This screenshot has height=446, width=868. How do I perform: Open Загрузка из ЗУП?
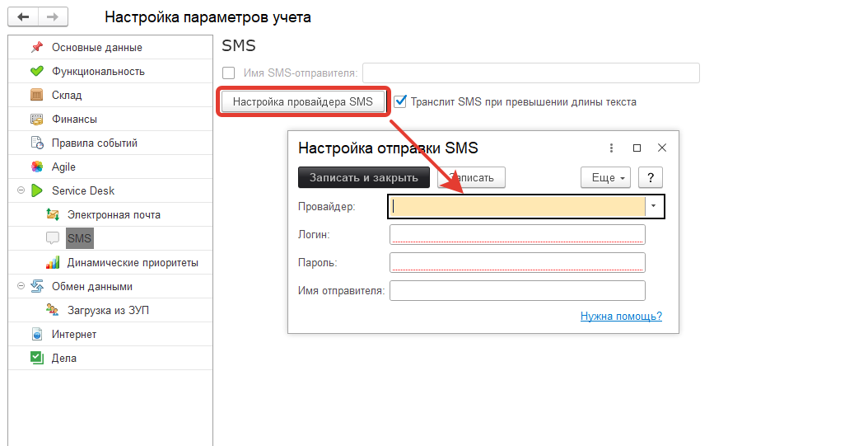(108, 310)
